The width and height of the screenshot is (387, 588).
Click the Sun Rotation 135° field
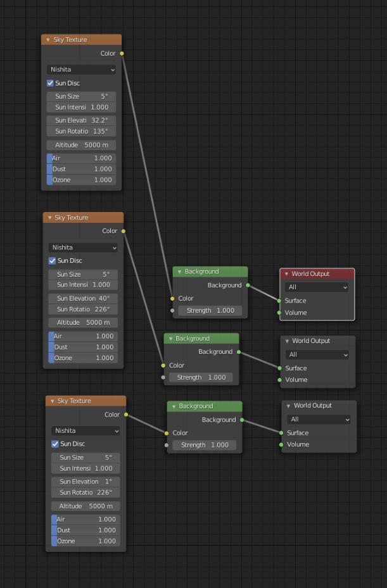point(81,131)
